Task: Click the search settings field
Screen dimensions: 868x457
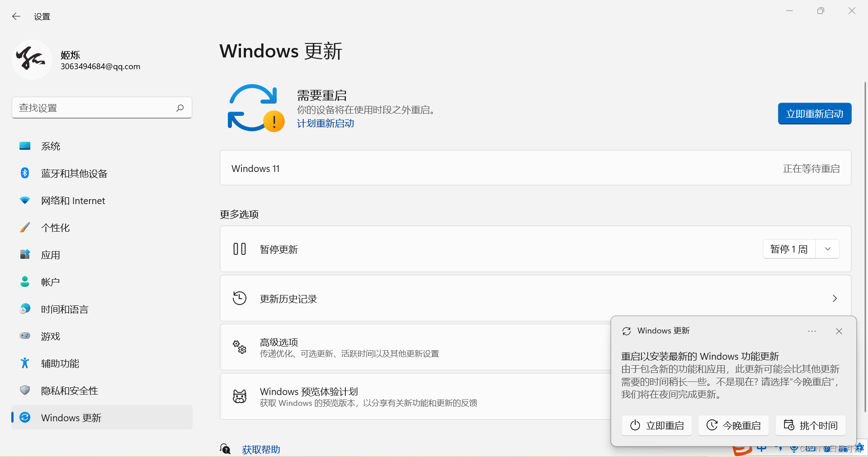Action: coord(102,108)
